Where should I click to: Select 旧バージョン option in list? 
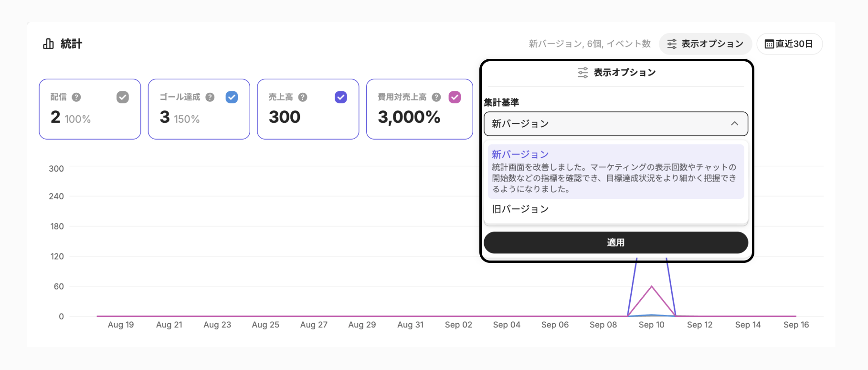click(x=616, y=209)
